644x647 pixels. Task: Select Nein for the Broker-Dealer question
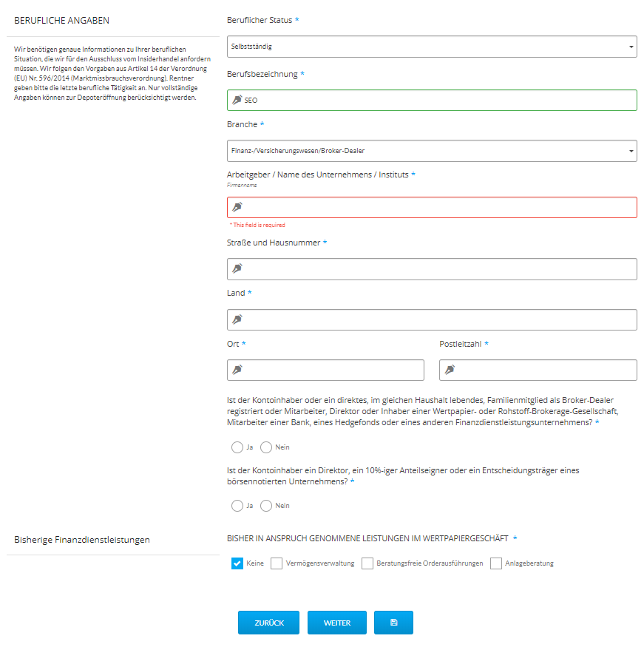(266, 447)
